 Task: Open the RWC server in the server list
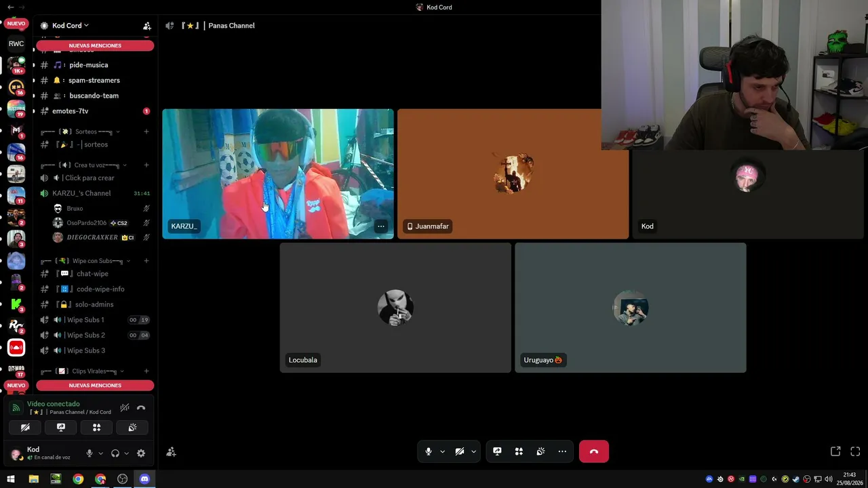point(16,43)
